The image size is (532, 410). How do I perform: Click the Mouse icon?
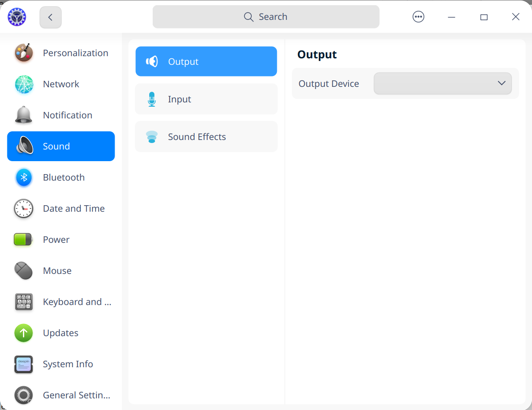click(x=24, y=271)
